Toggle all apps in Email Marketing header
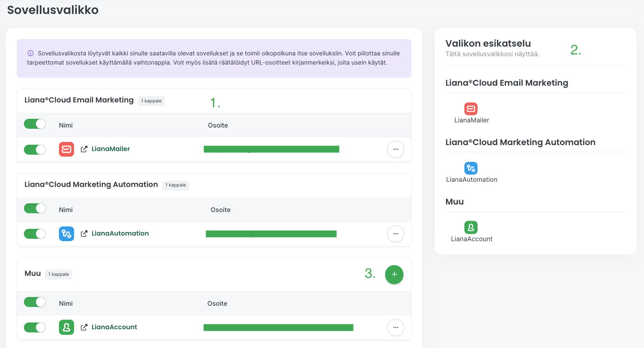Viewport: 644px width, 348px height. pyautogui.click(x=35, y=124)
